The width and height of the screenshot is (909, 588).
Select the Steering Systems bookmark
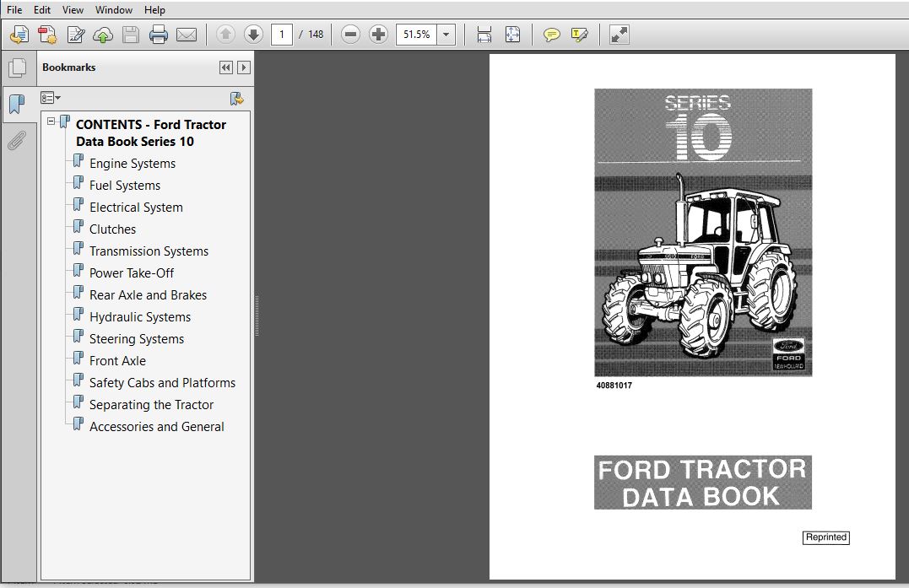[136, 339]
